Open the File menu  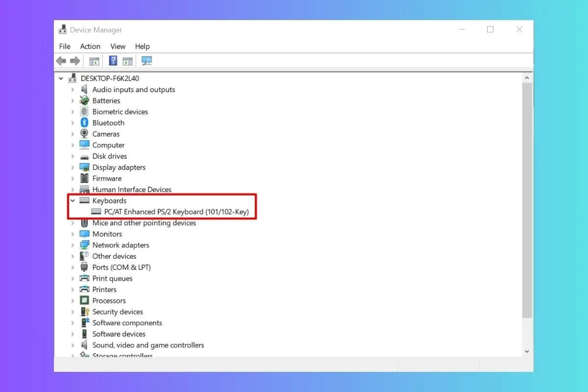[64, 46]
